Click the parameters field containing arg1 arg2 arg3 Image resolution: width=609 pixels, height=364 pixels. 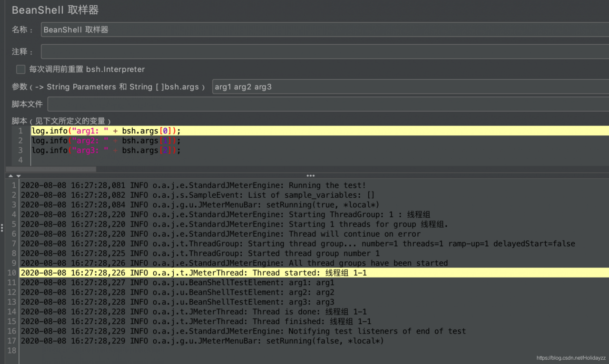tap(409, 87)
